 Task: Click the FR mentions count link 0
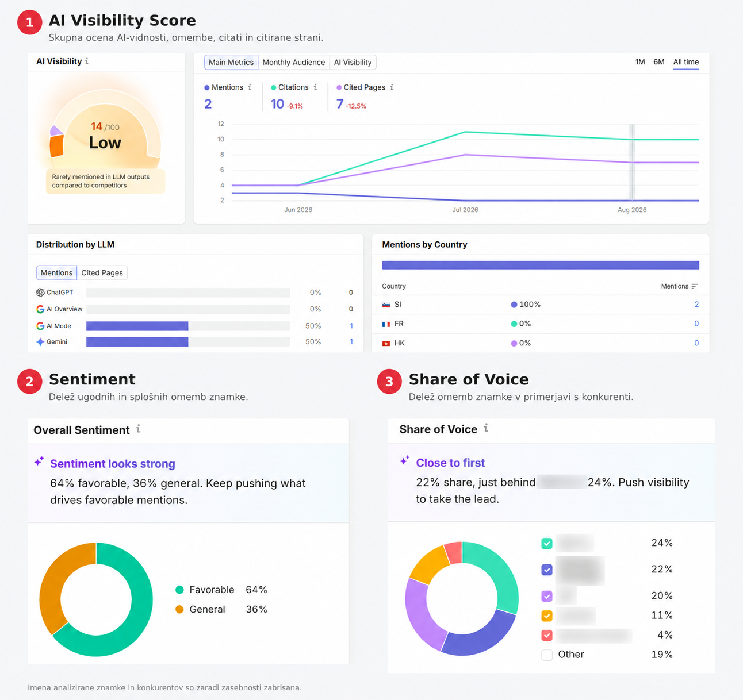[696, 324]
